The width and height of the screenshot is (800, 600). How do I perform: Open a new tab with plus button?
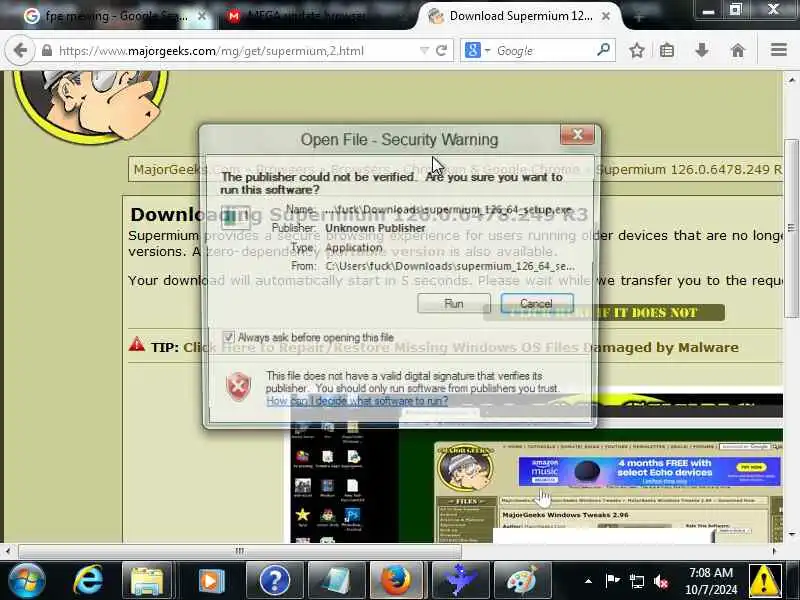(638, 17)
